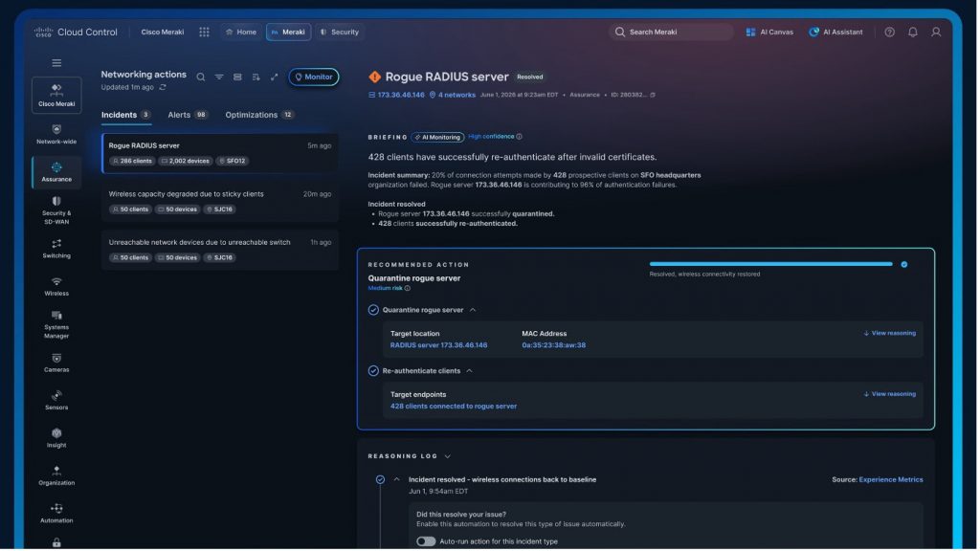This screenshot has height=551, width=980.
Task: Open 428 clients connected to rogue server
Action: pos(455,407)
